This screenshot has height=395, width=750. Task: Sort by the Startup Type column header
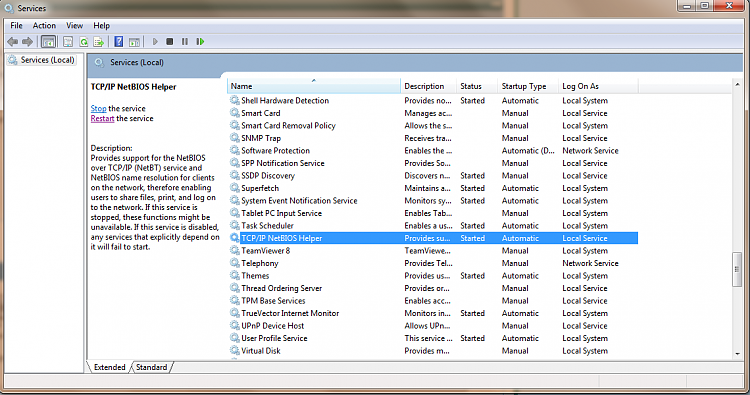click(x=528, y=86)
